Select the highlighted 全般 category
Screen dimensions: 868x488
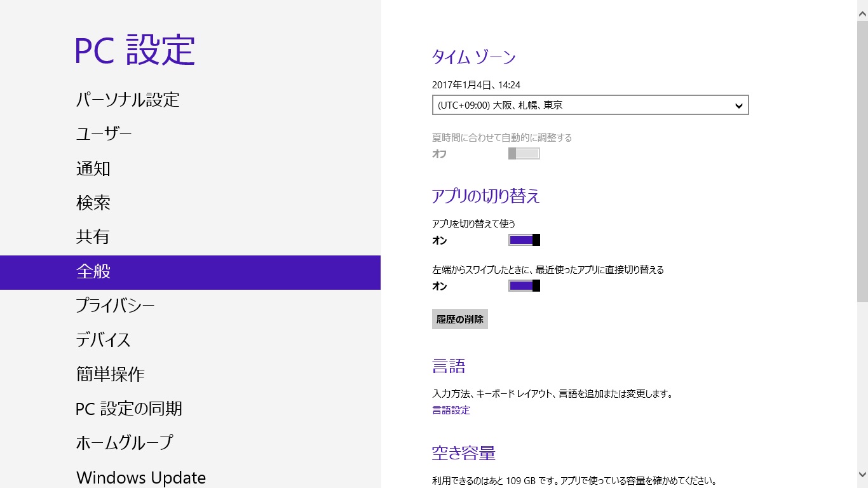(x=190, y=272)
